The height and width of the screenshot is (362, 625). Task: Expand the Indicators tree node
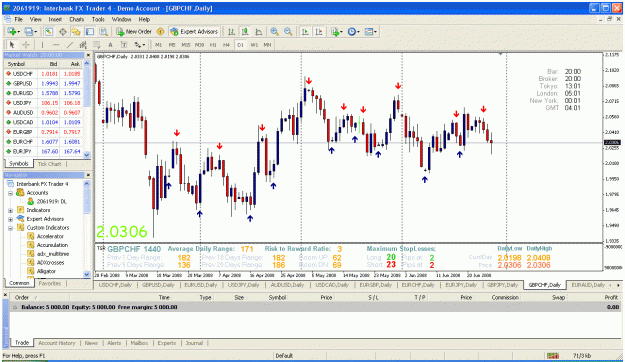pos(11,211)
